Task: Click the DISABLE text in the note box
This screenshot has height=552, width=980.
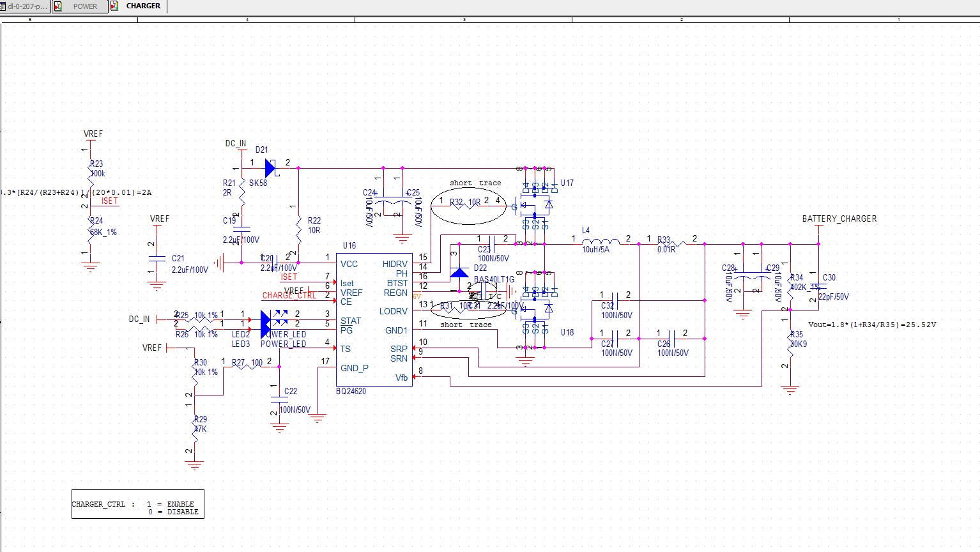Action: click(183, 512)
